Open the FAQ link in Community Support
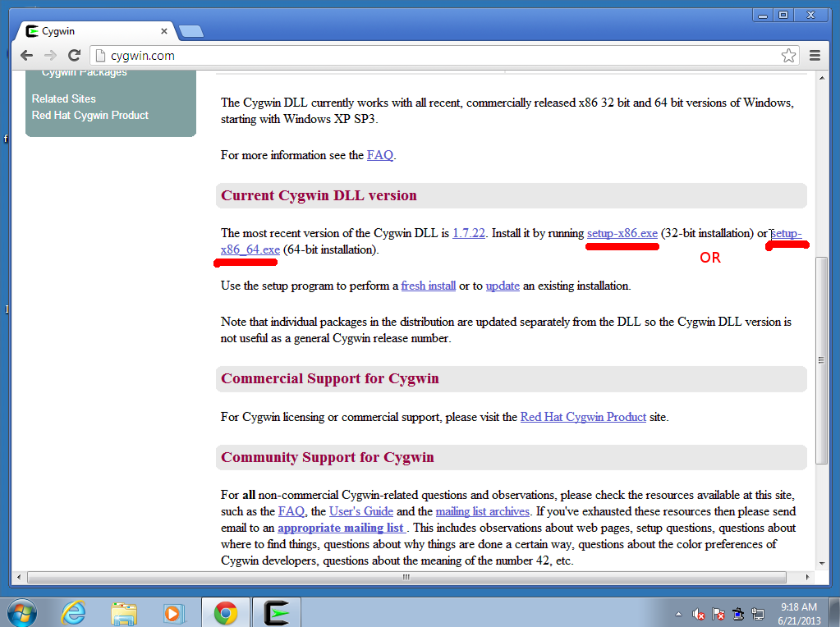Image resolution: width=840 pixels, height=627 pixels. click(291, 511)
